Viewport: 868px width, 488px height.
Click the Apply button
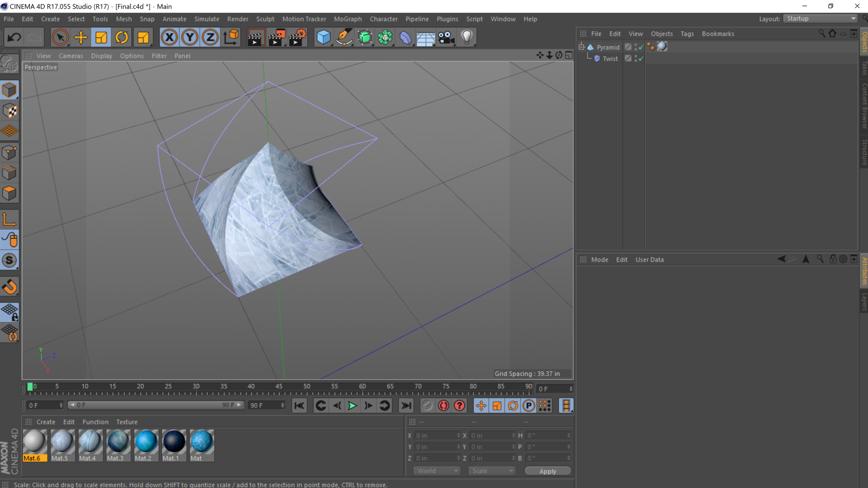click(x=547, y=471)
